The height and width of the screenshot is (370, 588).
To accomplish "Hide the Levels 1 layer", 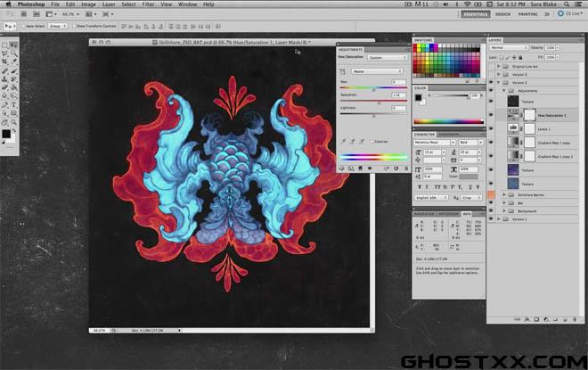I will click(491, 128).
